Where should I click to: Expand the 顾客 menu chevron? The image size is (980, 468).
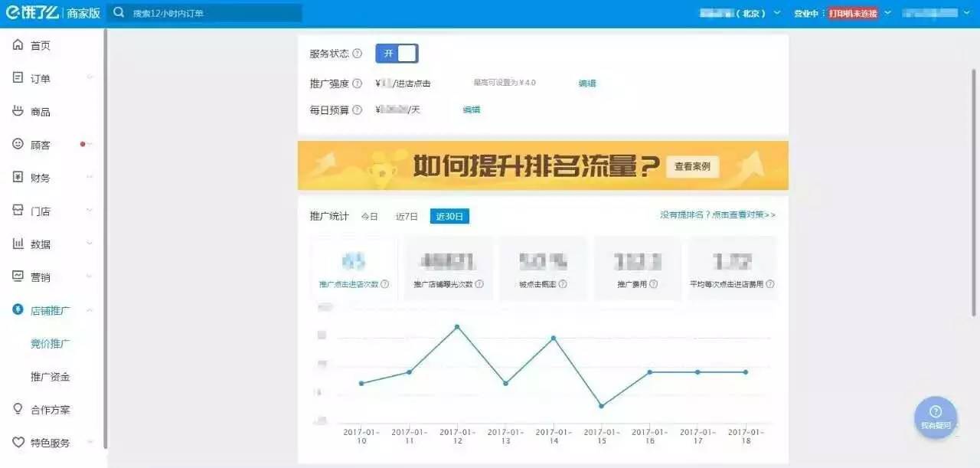point(90,144)
